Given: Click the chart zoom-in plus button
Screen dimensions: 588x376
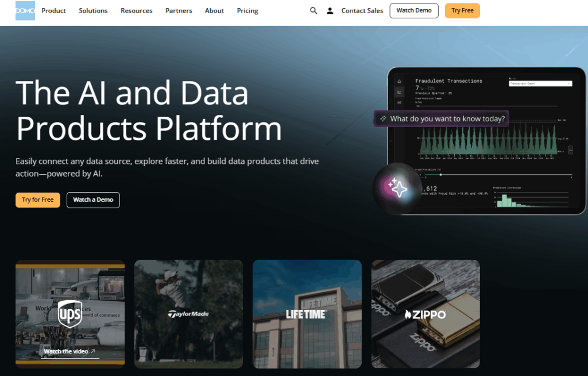Looking at the screenshot, I should [570, 148].
